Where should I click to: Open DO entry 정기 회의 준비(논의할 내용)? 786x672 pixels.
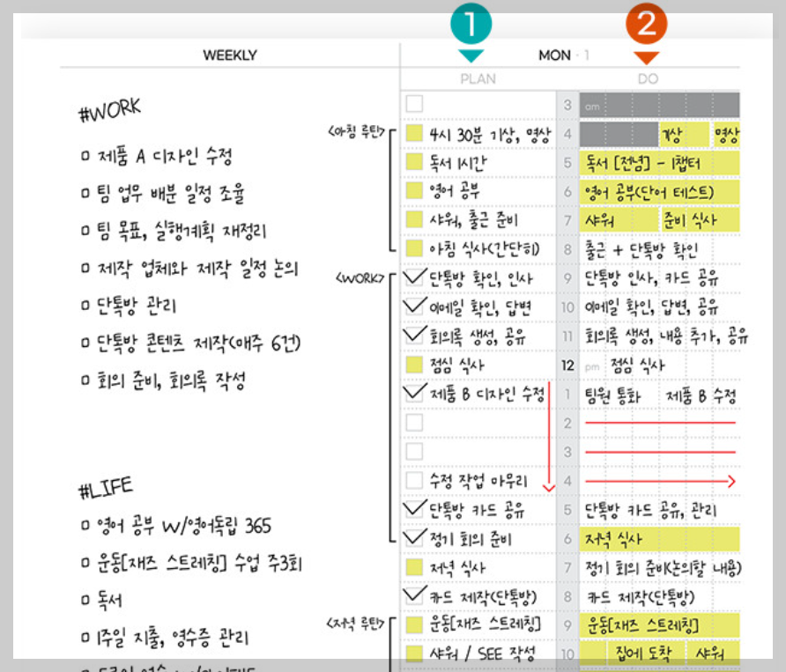tap(664, 568)
